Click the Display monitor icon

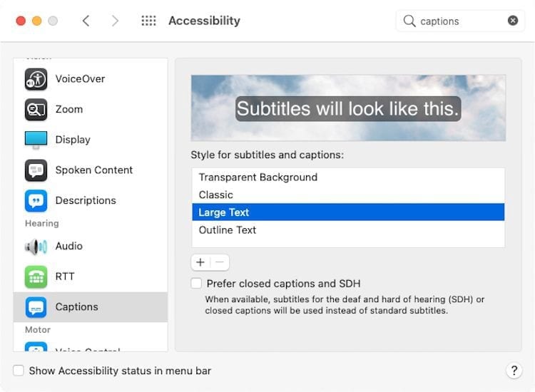pos(36,140)
